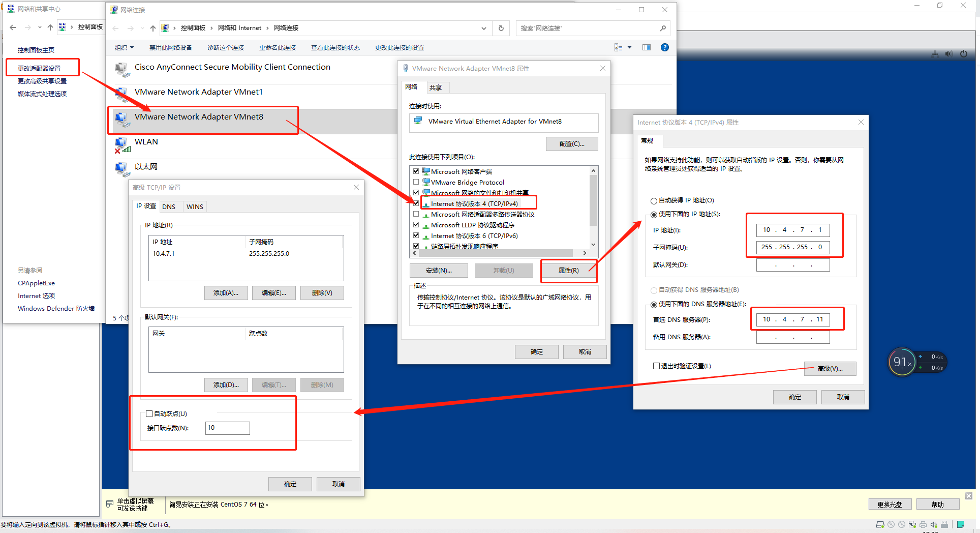The width and height of the screenshot is (980, 533).
Task: Select the WLAN adapter icon
Action: (122, 144)
